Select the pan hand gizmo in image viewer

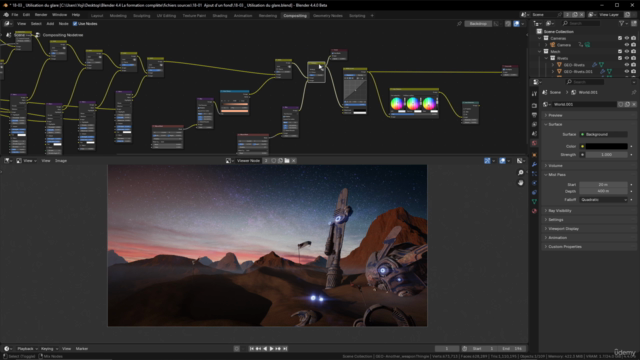tap(520, 183)
